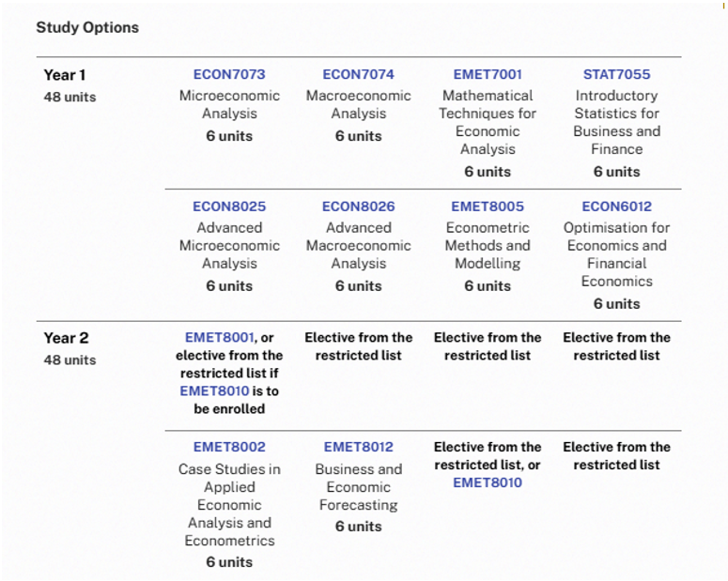
Task: Click Case Studies in Applied Economic Analysis text
Action: [229, 505]
